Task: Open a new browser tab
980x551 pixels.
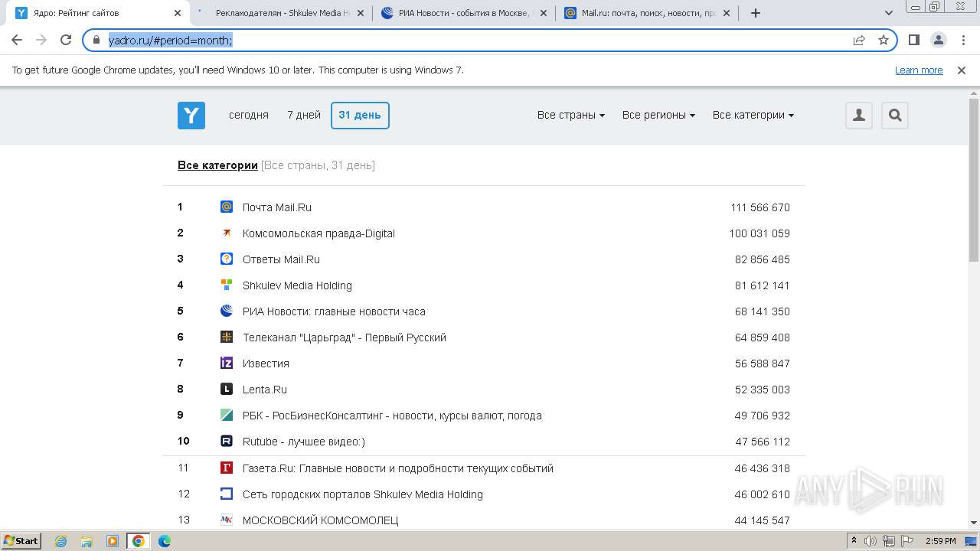Action: pyautogui.click(x=756, y=13)
